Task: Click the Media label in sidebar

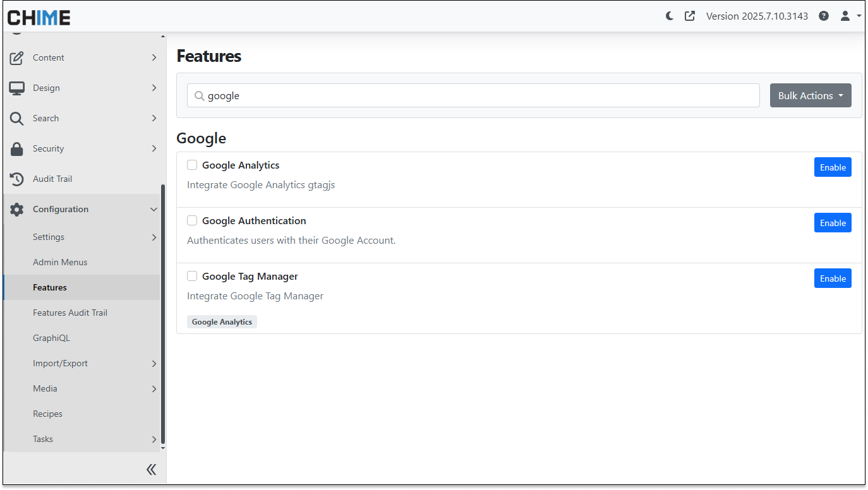Action: (45, 388)
